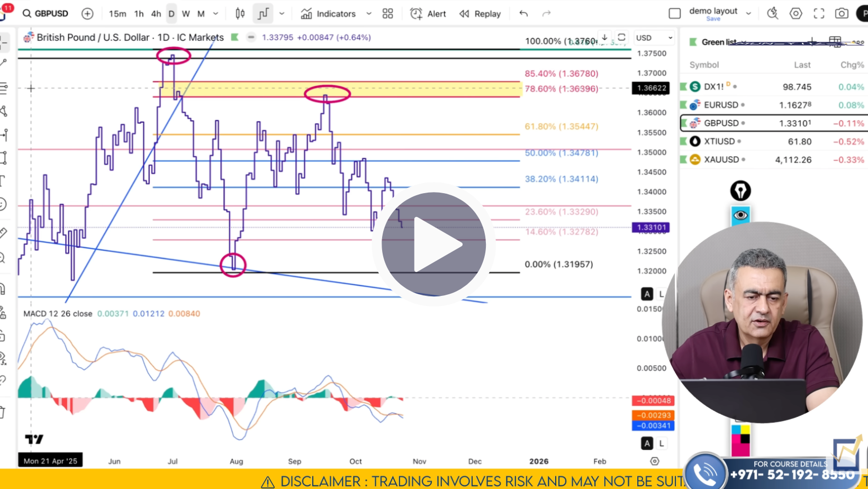The height and width of the screenshot is (489, 868).
Task: Select the step line chart type icon
Action: click(x=263, y=14)
